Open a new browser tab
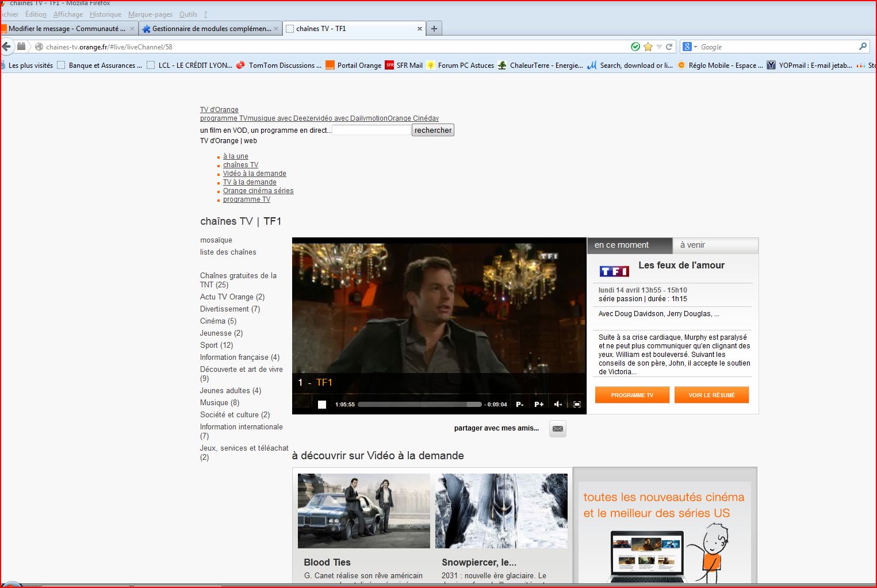The height and width of the screenshot is (588, 877). coord(434,29)
